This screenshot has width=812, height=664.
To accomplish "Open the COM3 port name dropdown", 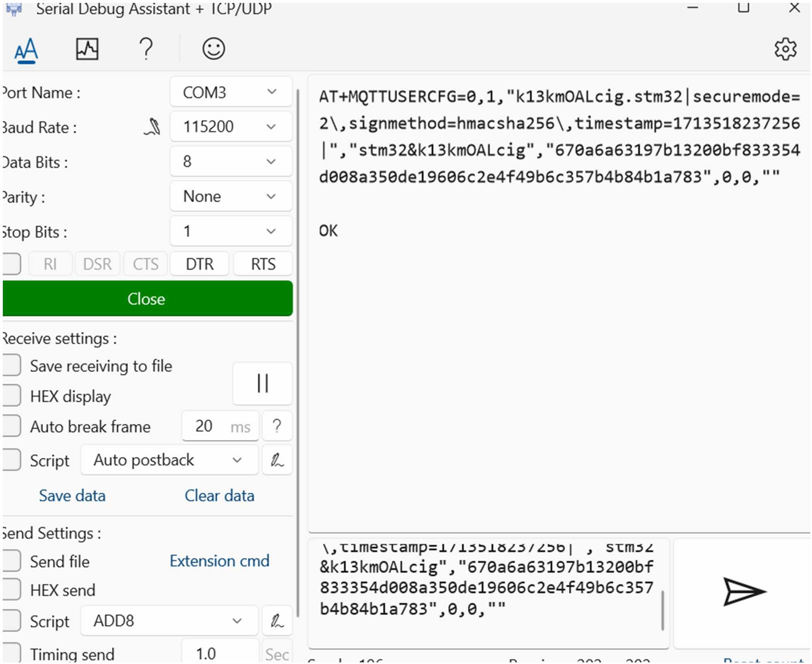I will pos(231,92).
